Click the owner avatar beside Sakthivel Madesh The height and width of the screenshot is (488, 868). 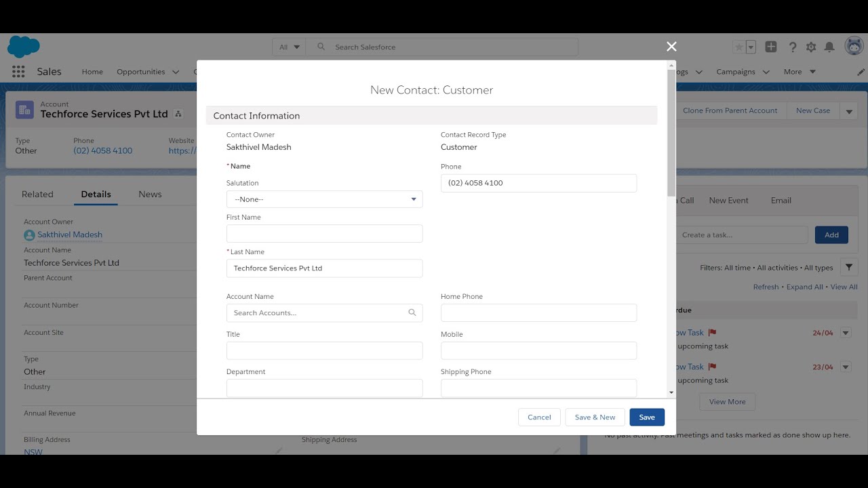coord(29,235)
